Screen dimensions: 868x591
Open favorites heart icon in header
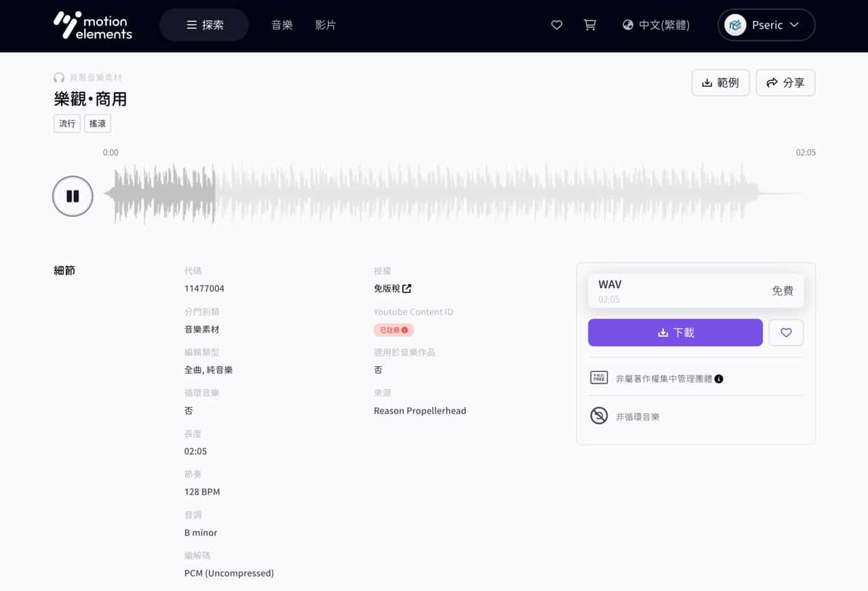pyautogui.click(x=557, y=25)
